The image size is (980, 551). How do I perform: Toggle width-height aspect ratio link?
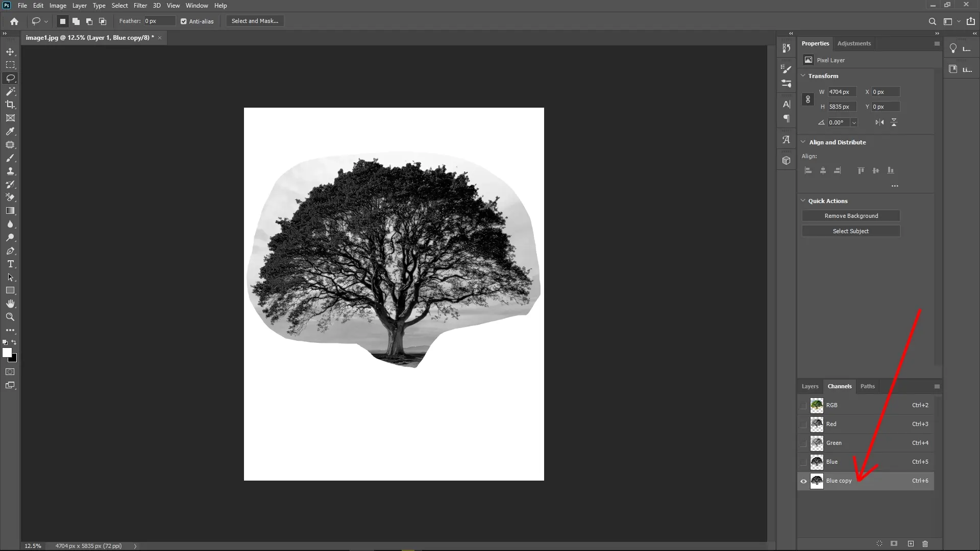pos(808,99)
